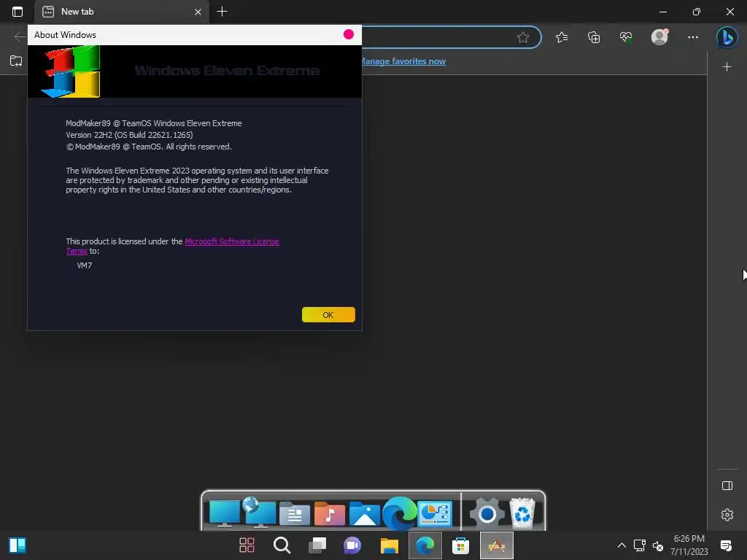Click the Windows Eleven logo image

[x=71, y=71]
